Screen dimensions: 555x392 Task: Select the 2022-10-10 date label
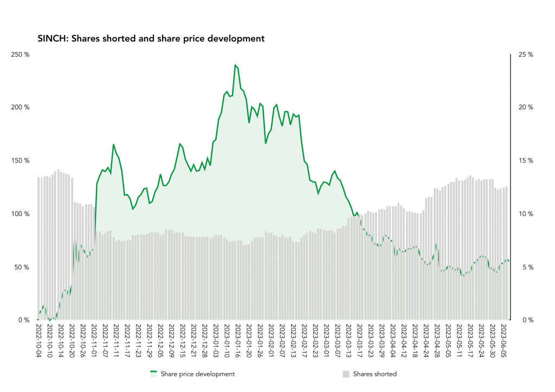pos(49,341)
